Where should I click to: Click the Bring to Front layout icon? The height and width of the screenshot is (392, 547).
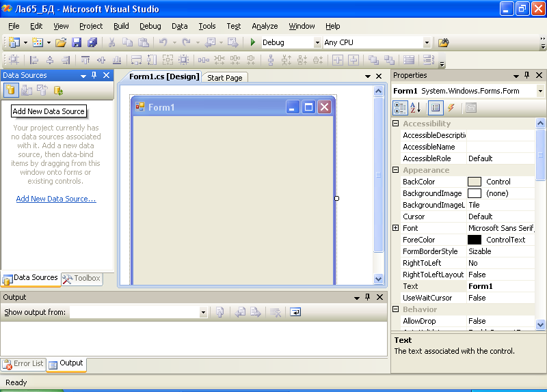coord(373,60)
